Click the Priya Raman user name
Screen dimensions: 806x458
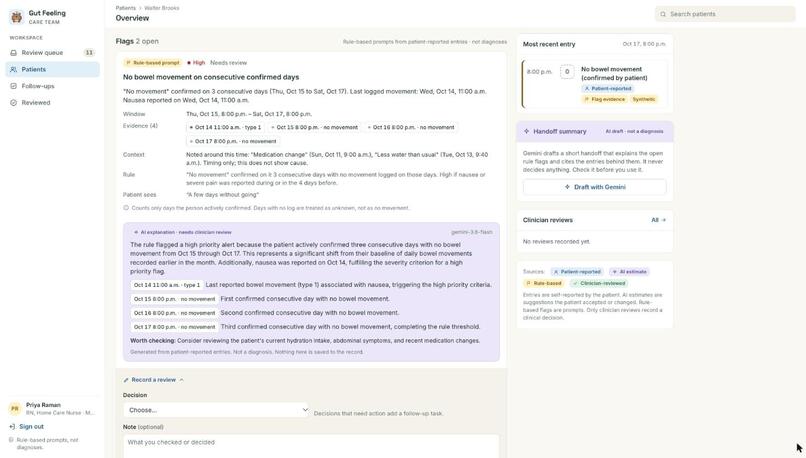click(43, 405)
